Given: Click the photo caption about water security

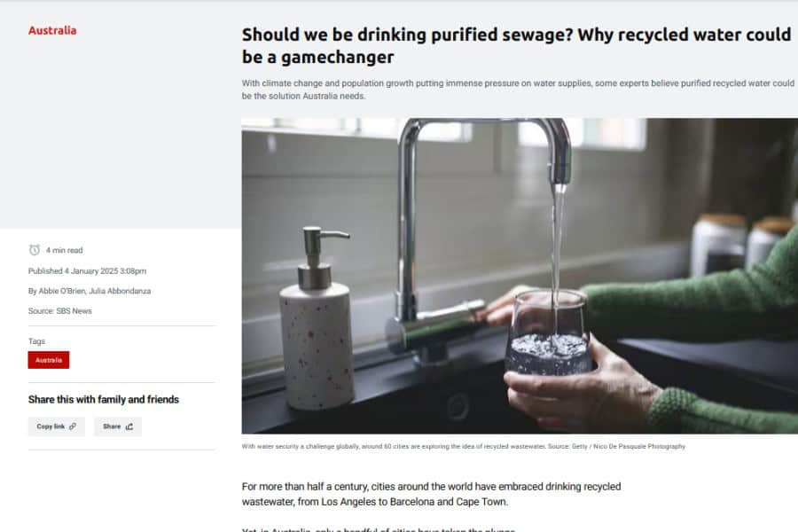Looking at the screenshot, I should (463, 446).
